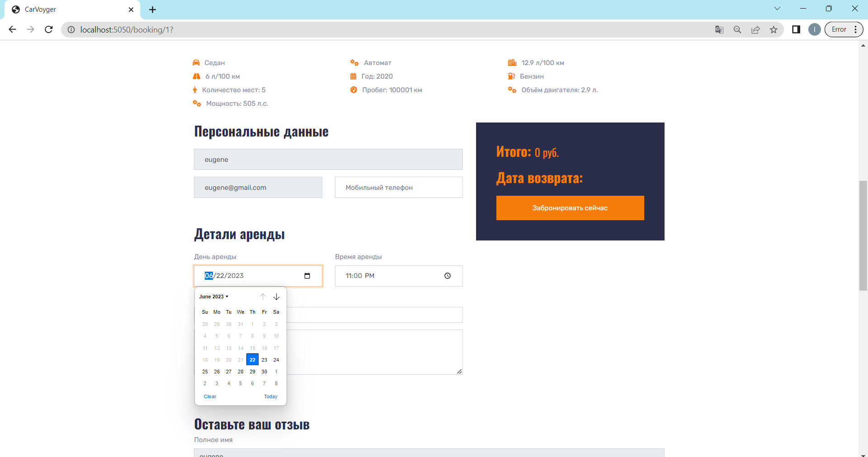Click the city icon beside 12.9 л/100 км
The height and width of the screenshot is (457, 868).
coord(512,63)
